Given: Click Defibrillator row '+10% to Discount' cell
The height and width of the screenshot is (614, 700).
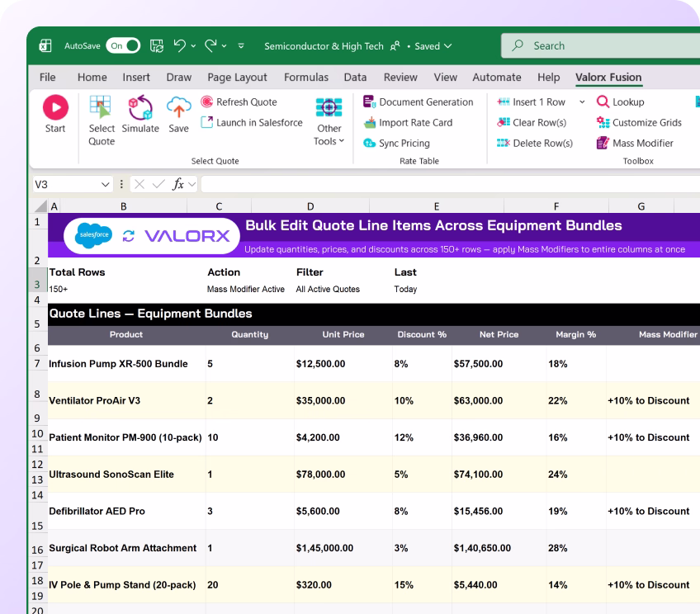Looking at the screenshot, I should (653, 512).
